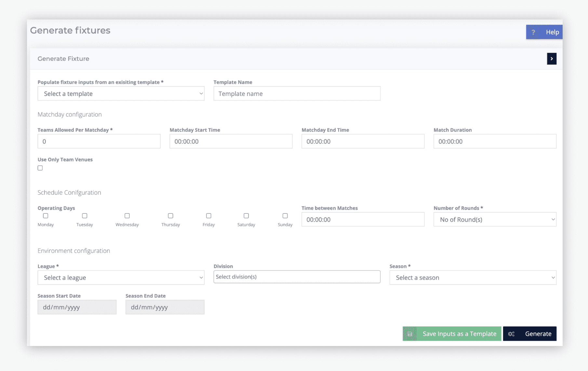Focus the Template Name text field
The image size is (588, 371).
click(297, 94)
